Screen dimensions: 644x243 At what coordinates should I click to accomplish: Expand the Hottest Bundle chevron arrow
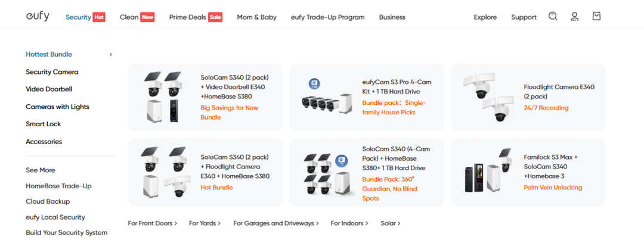point(110,55)
